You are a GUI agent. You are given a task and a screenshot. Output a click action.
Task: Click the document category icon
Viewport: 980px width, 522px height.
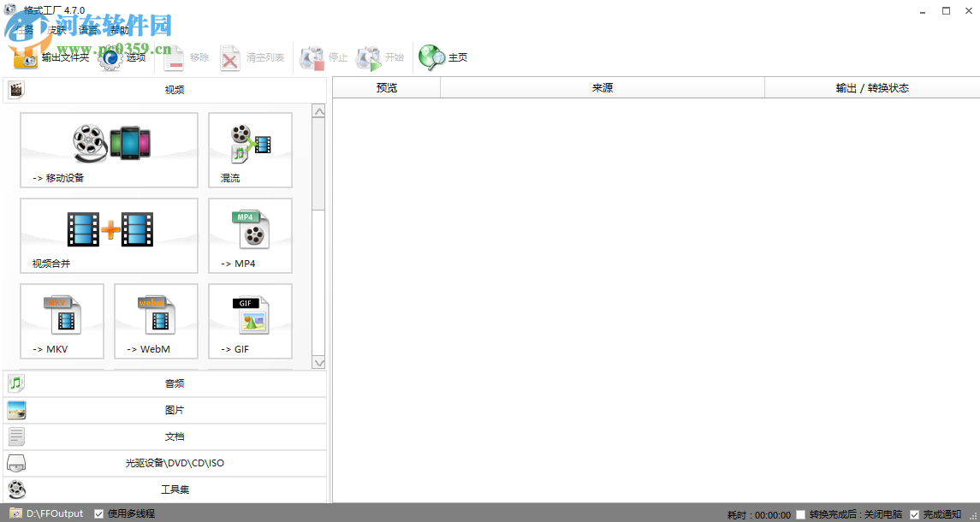point(17,436)
